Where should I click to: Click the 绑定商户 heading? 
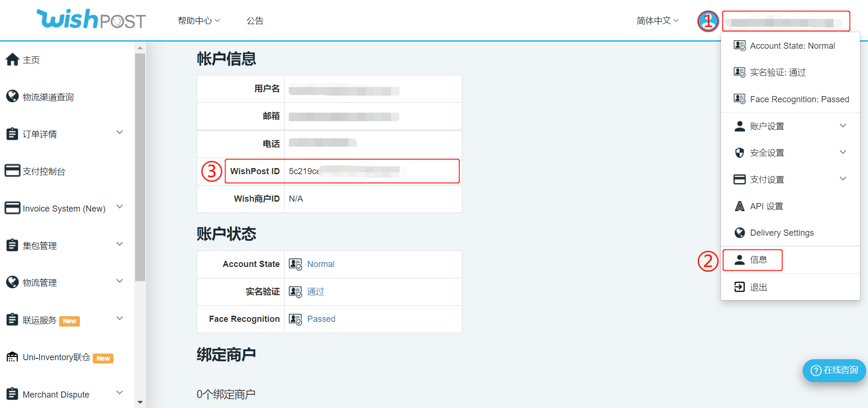tap(226, 355)
